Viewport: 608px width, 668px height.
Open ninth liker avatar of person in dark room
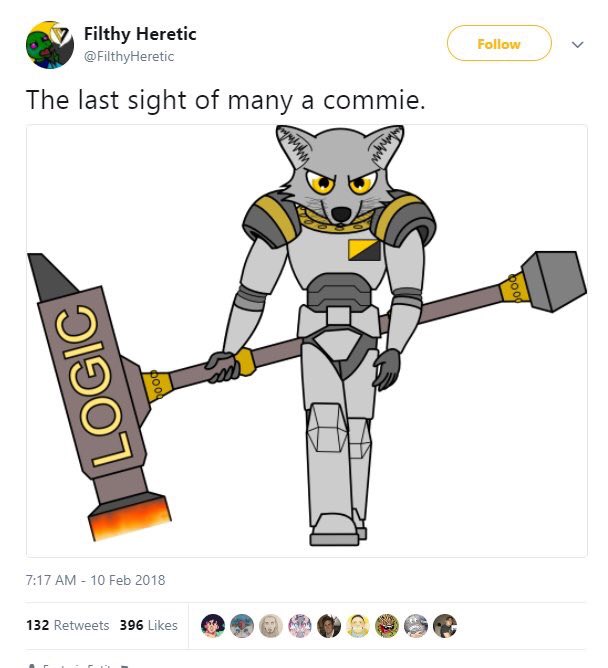pyautogui.click(x=444, y=626)
